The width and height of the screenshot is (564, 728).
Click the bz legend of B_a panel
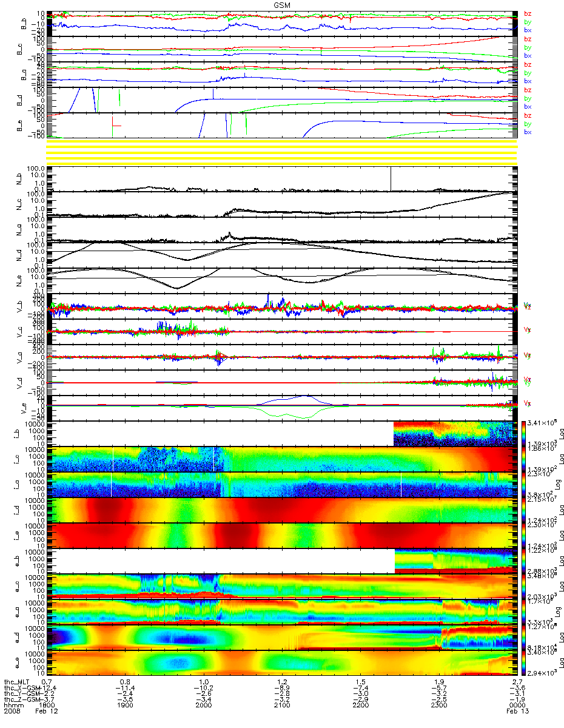click(528, 64)
